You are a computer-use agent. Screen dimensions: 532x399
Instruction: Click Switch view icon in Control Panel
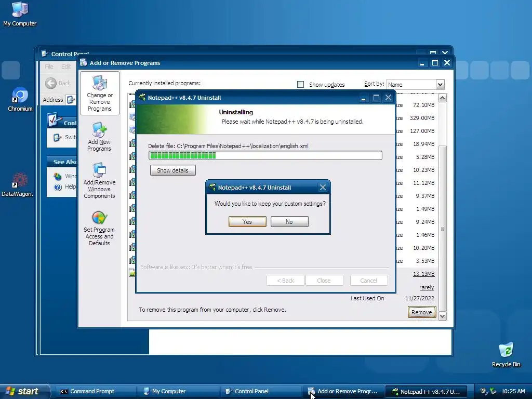(57, 137)
